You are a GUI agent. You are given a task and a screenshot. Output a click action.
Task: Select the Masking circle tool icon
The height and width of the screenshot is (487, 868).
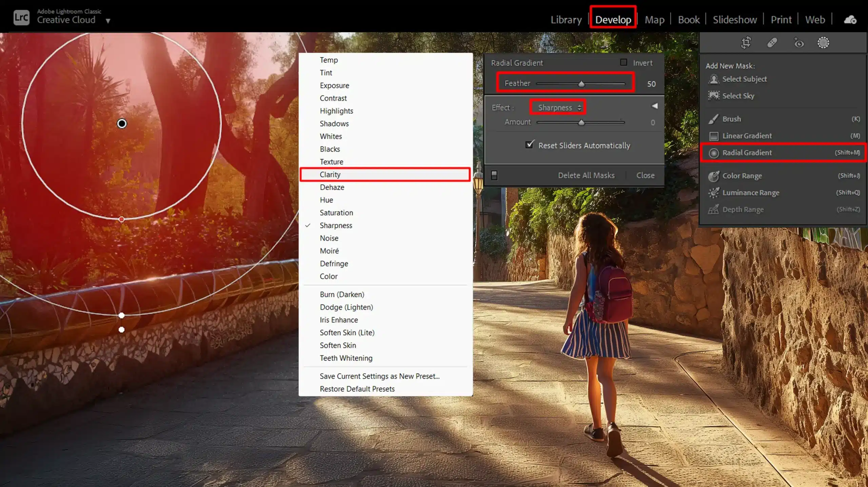[x=823, y=43]
